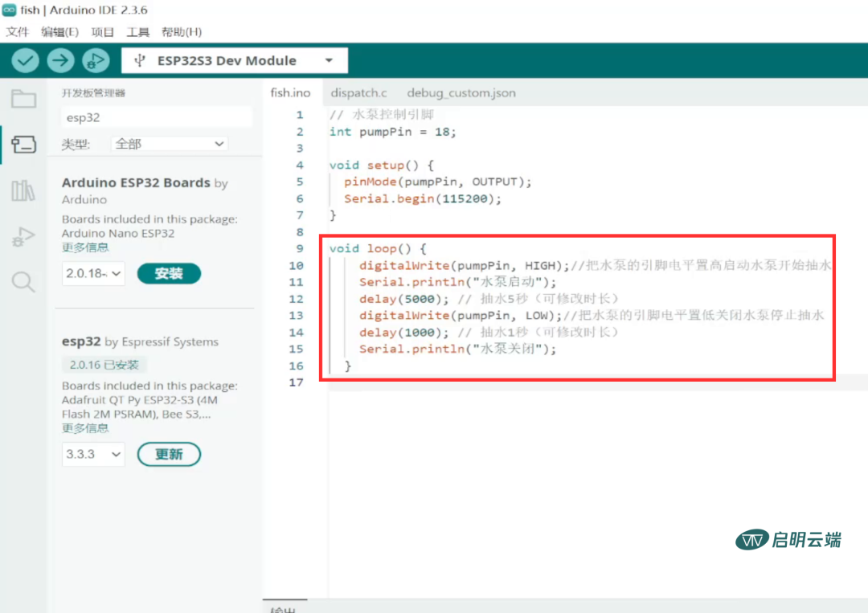The height and width of the screenshot is (613, 868).
Task: Open the 类型 filter dropdown
Action: pos(170,144)
